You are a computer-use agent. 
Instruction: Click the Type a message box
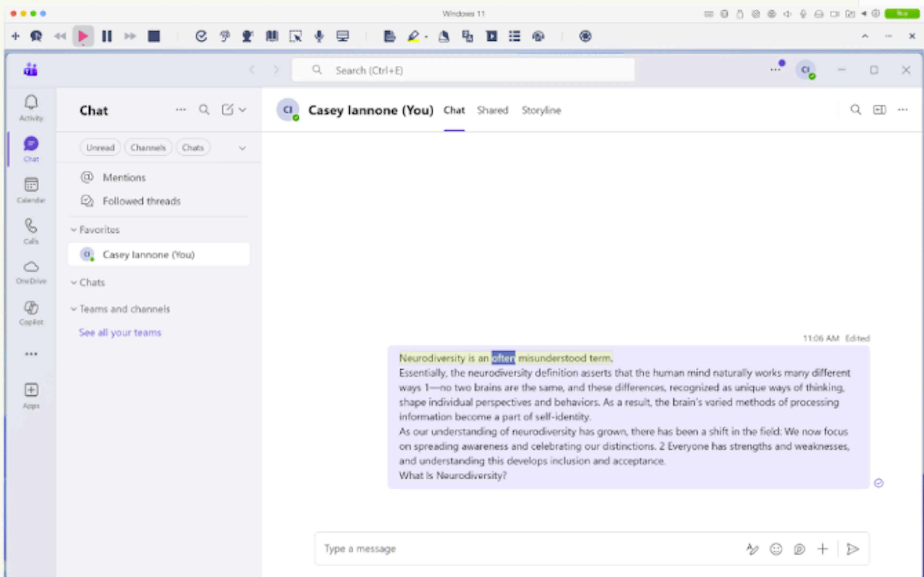tap(530, 549)
